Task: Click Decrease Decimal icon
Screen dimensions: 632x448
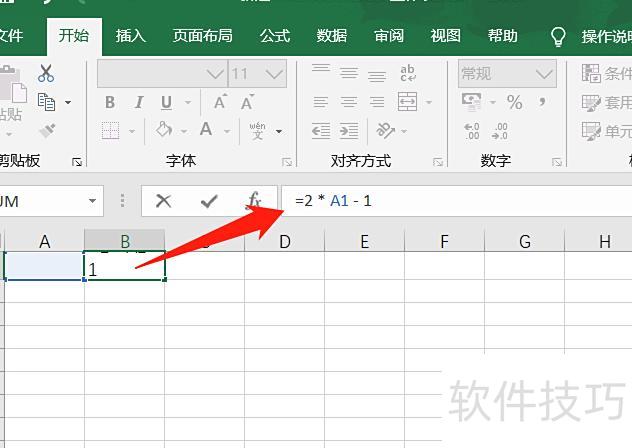Action: coord(500,131)
